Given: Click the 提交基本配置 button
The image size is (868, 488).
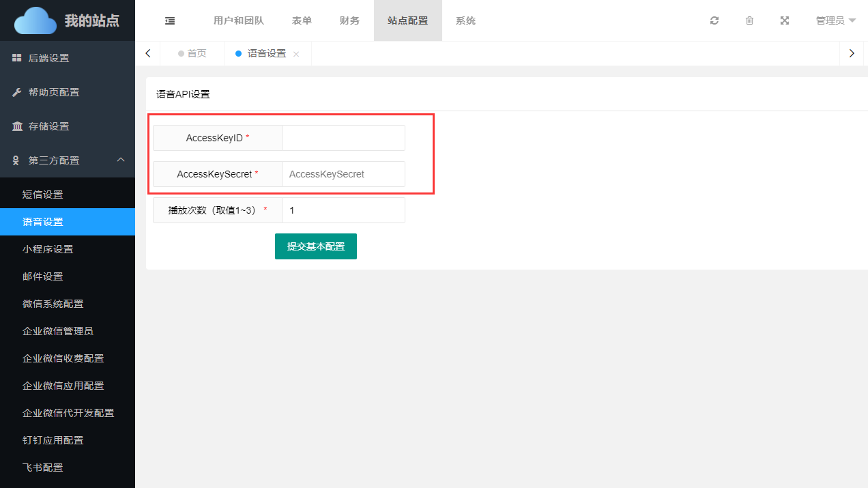Looking at the screenshot, I should pos(315,246).
